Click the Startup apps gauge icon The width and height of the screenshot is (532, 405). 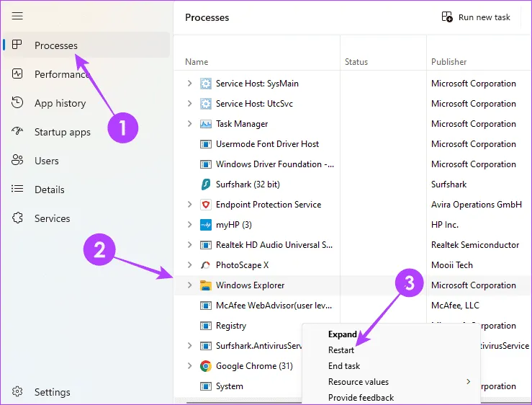(x=17, y=131)
